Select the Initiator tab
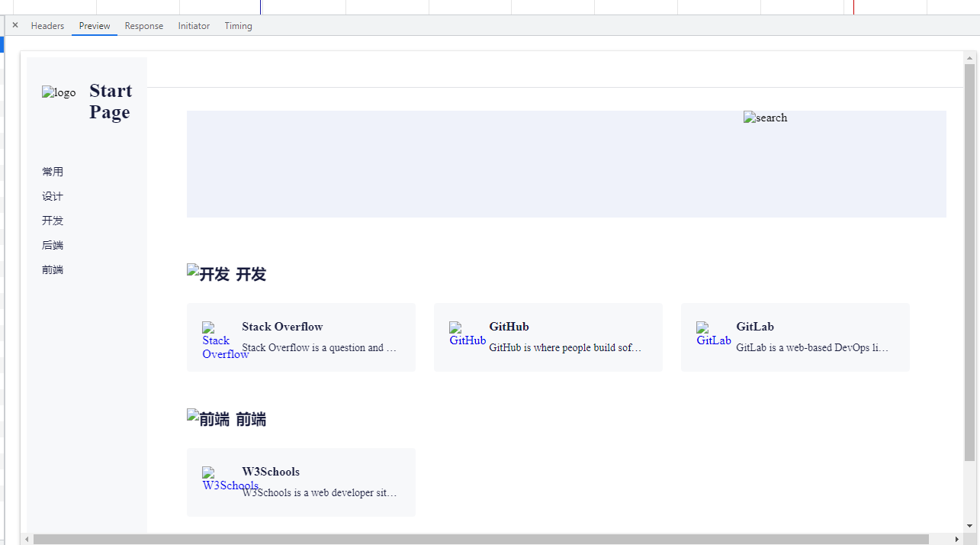This screenshot has height=545, width=980. [193, 25]
